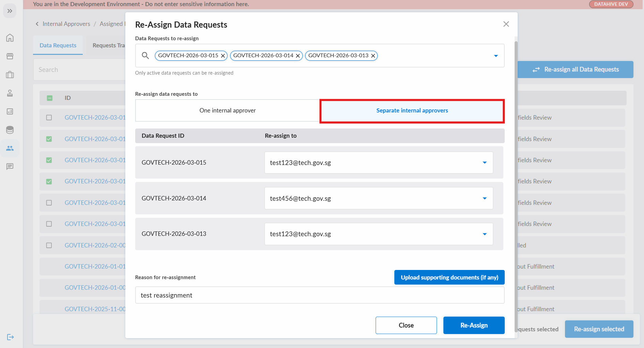Select One internal approver option
The height and width of the screenshot is (348, 644).
(x=227, y=110)
